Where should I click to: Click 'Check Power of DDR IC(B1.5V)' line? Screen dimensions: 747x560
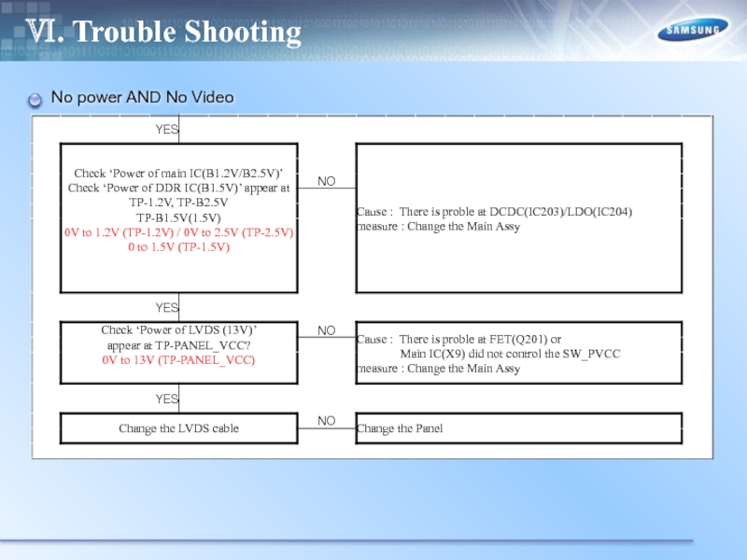coord(178,188)
